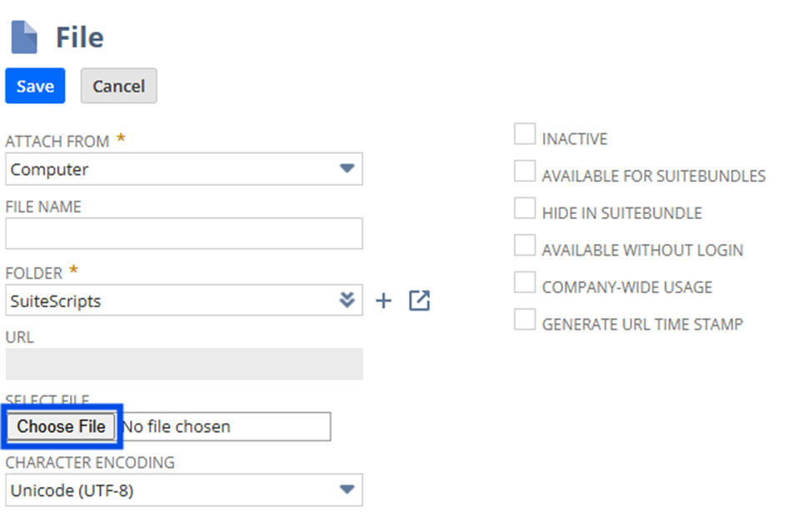
Task: Save the file record
Action: [x=35, y=86]
